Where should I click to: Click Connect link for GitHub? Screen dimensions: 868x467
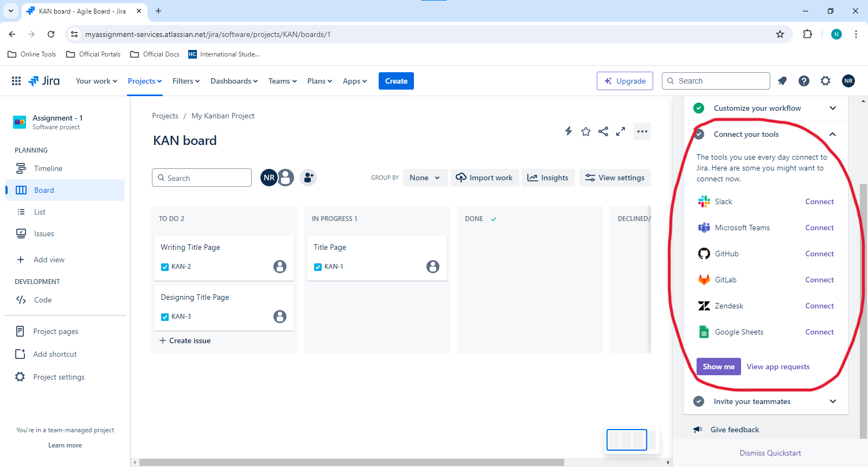pos(819,254)
